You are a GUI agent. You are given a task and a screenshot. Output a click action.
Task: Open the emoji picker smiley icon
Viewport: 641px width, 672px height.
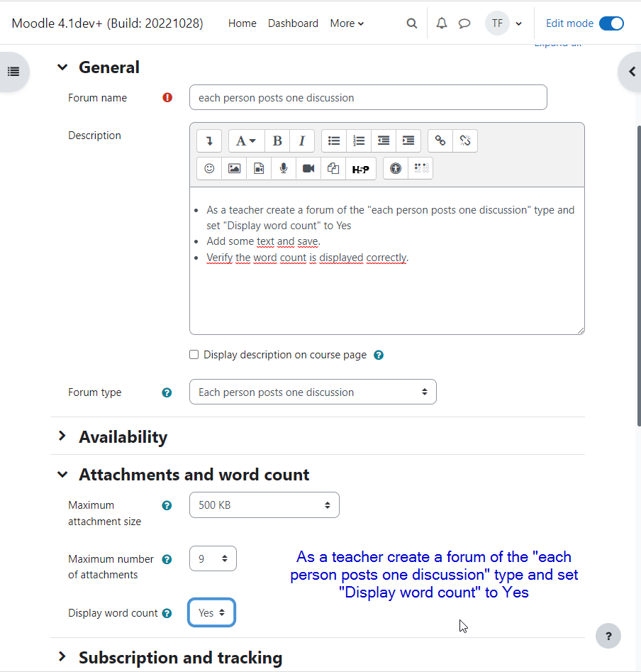pos(209,168)
